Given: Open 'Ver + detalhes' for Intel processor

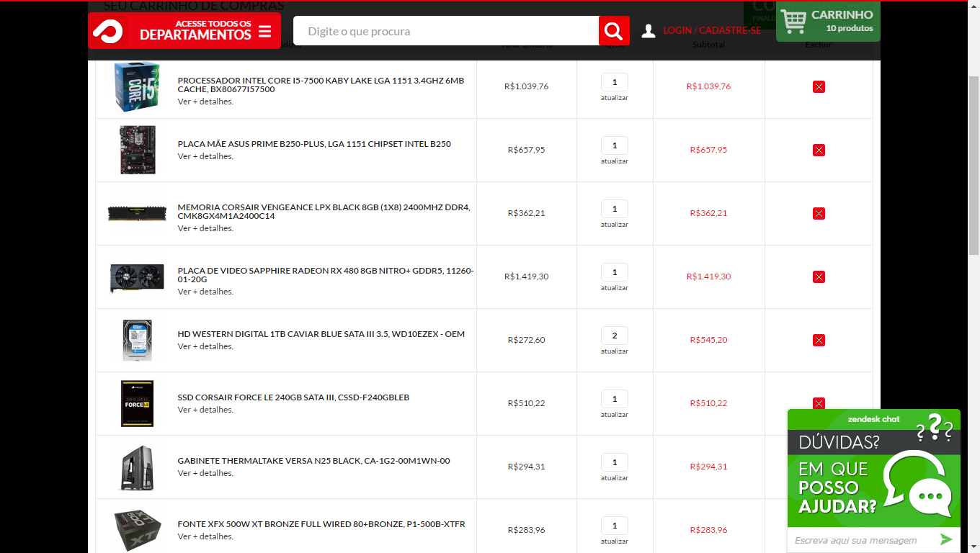Looking at the screenshot, I should point(205,102).
